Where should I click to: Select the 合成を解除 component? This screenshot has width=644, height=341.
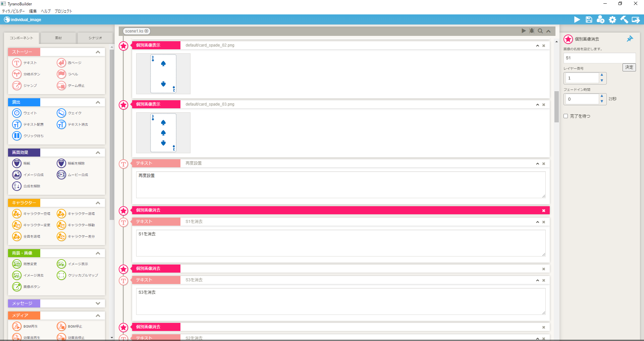coord(26,186)
